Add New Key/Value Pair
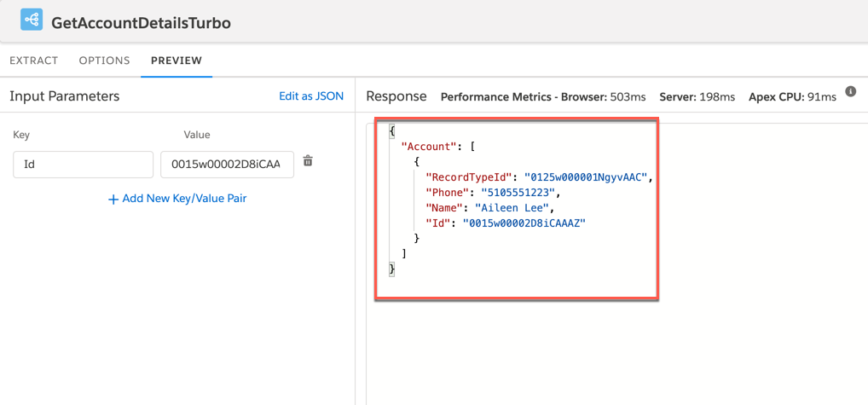 coord(177,199)
